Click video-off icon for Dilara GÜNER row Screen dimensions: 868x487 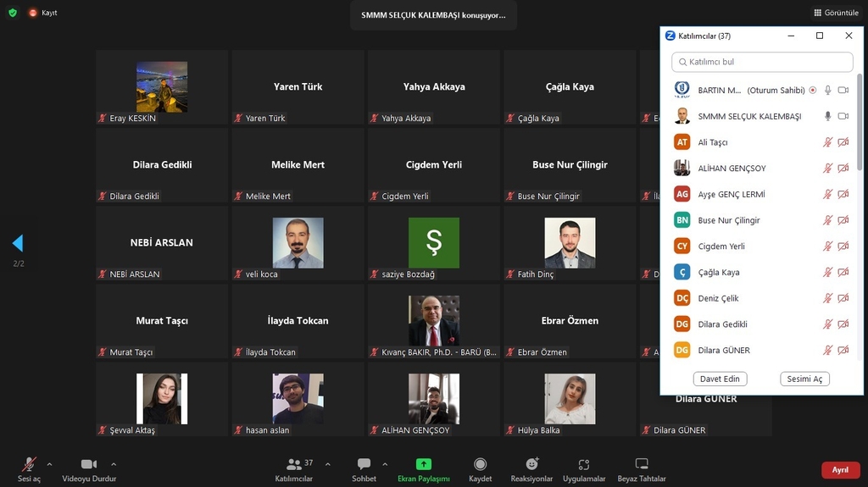(843, 350)
